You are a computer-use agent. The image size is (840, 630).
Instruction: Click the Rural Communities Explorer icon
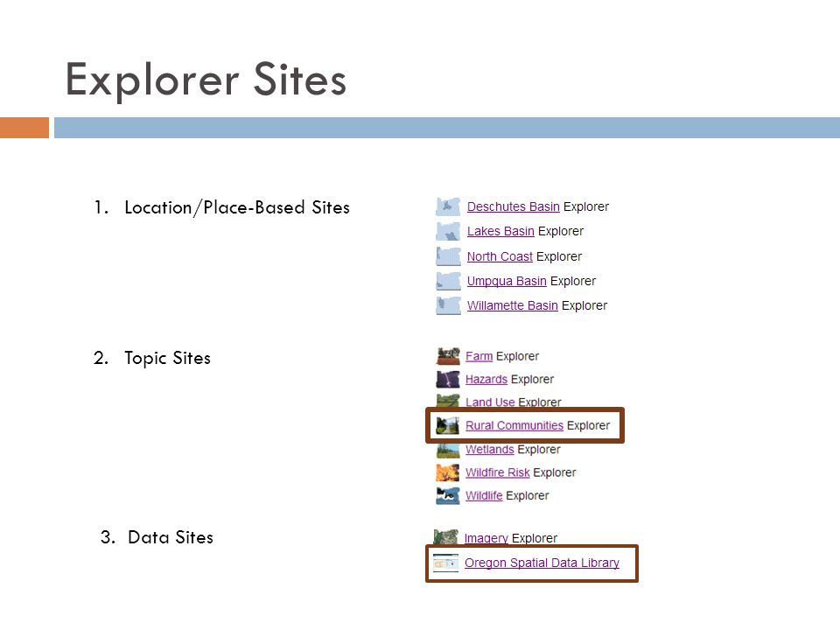tap(448, 426)
